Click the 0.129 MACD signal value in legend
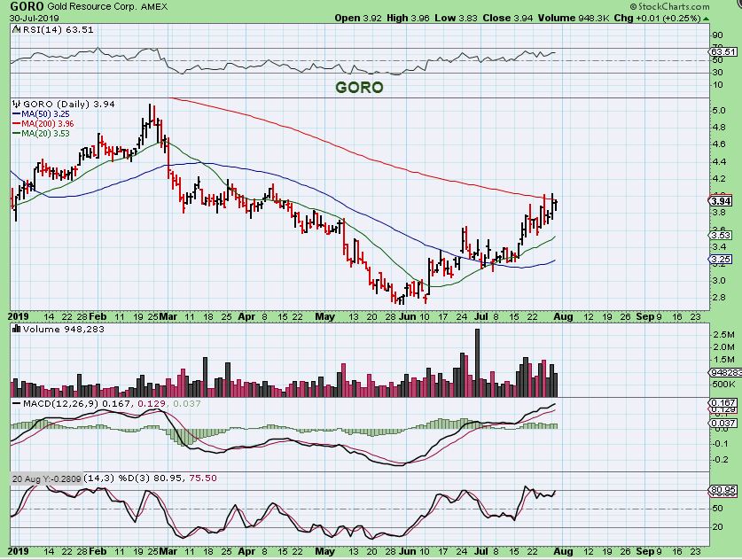The width and height of the screenshot is (742, 560). [152, 404]
